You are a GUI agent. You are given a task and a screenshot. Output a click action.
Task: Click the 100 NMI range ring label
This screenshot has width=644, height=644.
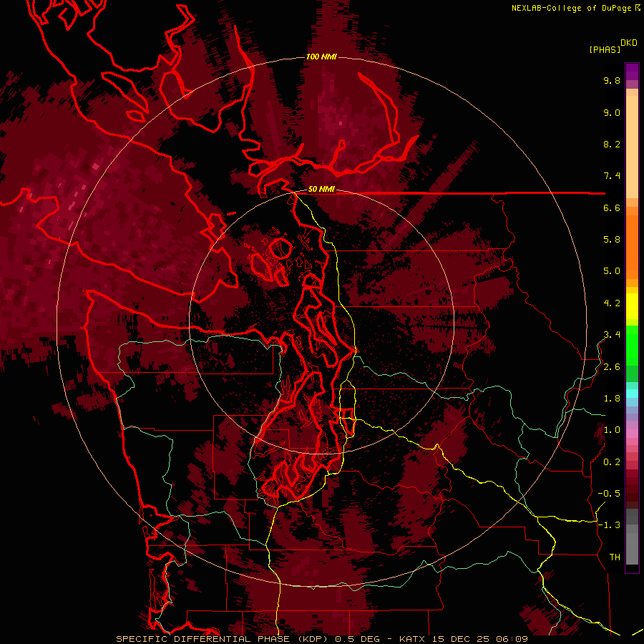321,57
